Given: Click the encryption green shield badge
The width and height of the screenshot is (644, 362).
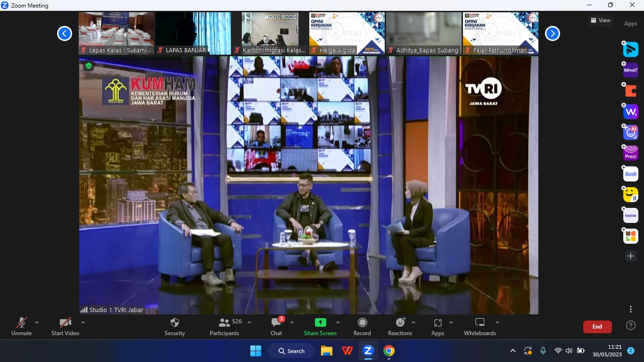Looking at the screenshot, I should pos(89,66).
